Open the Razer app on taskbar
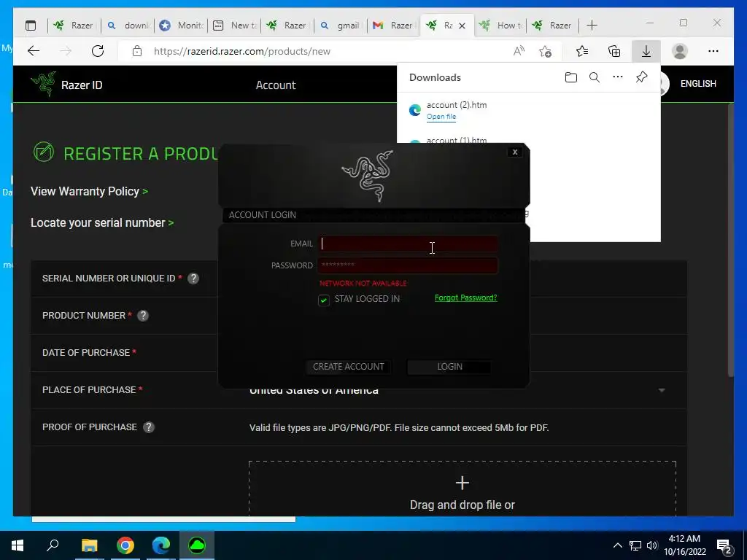The image size is (747, 560). [x=197, y=545]
